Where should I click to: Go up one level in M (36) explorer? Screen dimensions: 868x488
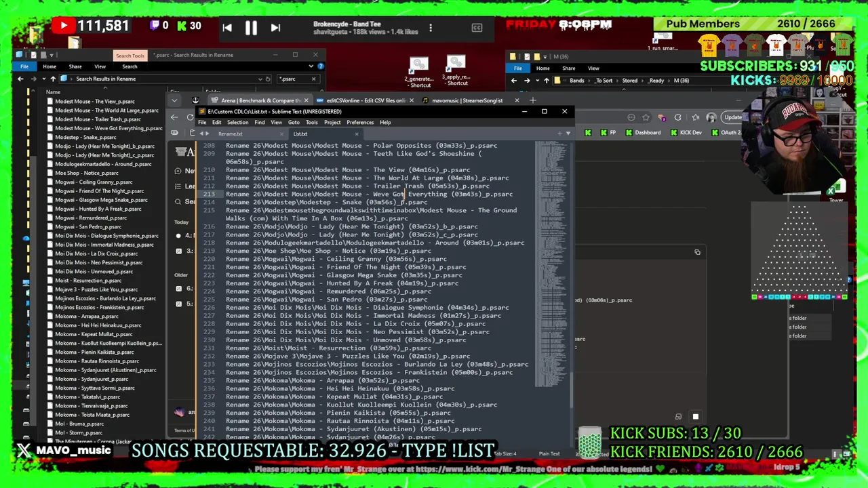click(546, 81)
